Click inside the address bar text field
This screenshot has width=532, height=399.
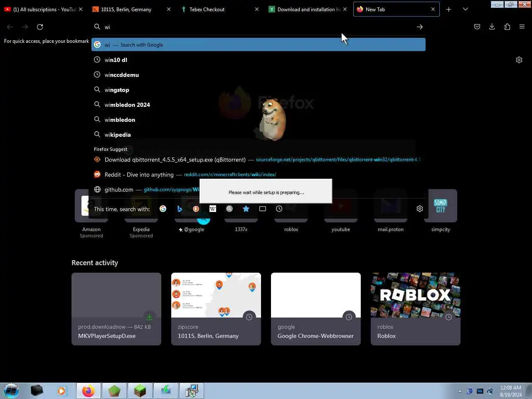point(258,27)
